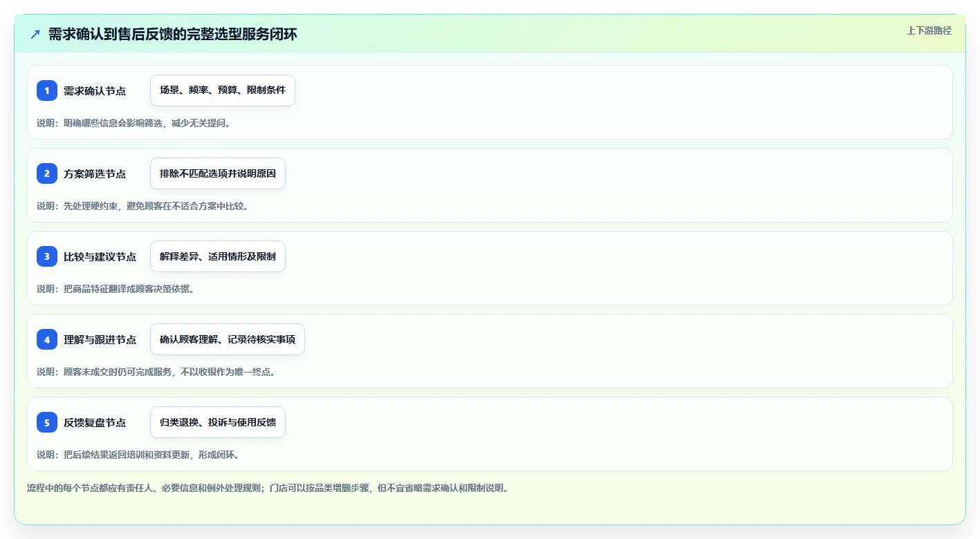Click the 场景、频率、预算、限制条件 chip

coord(223,91)
